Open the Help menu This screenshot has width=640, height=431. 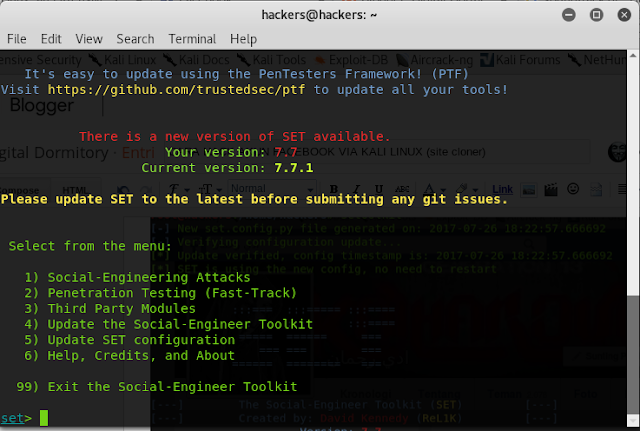coord(243,39)
